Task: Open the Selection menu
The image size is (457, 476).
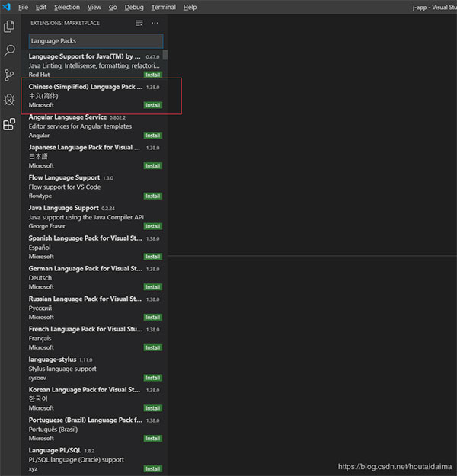Action: (67, 7)
